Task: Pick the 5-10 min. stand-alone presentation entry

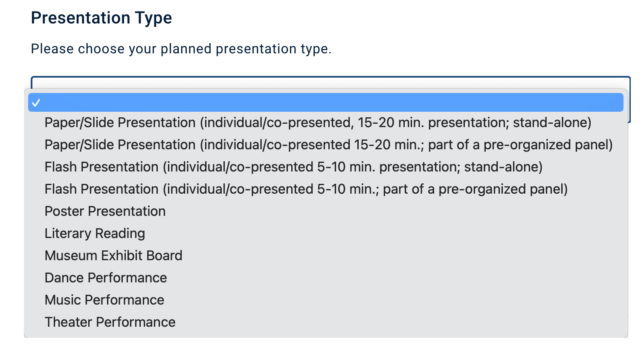Action: tap(293, 167)
